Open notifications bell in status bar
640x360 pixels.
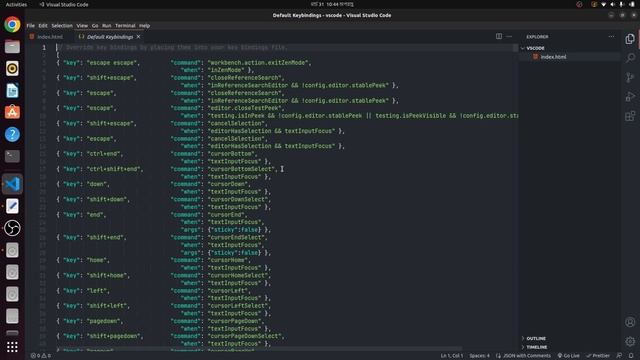[631, 356]
